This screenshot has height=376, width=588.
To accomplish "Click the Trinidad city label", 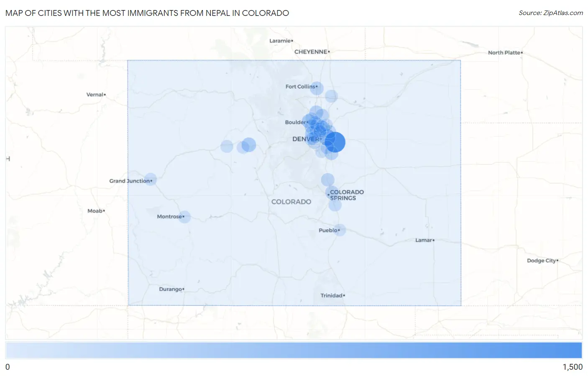I will point(332,295).
